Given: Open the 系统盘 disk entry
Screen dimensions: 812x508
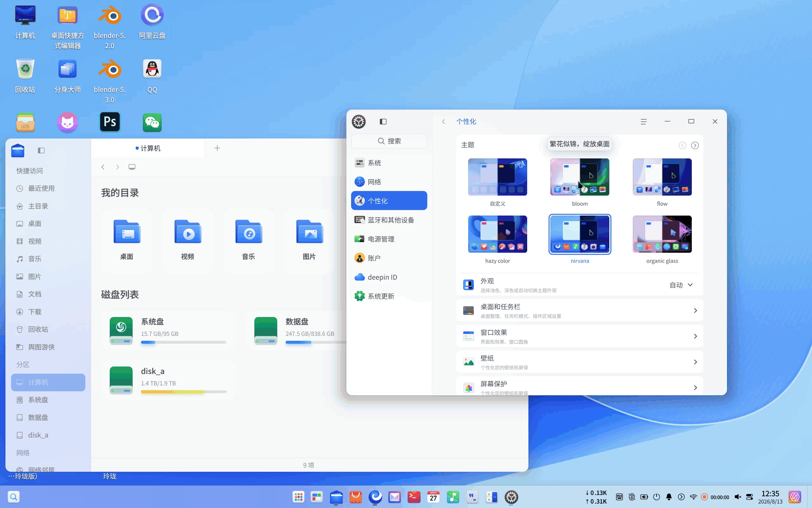Looking at the screenshot, I should 168,331.
